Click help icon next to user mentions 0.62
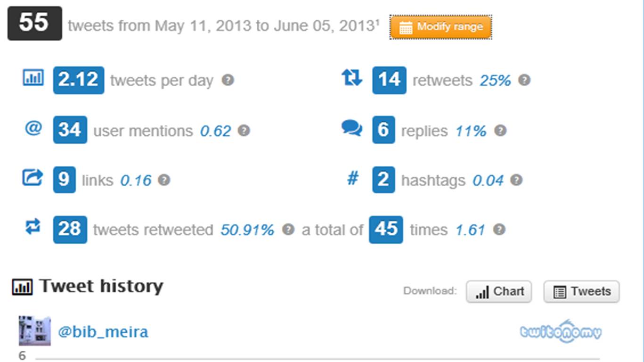The height and width of the screenshot is (362, 644). pyautogui.click(x=243, y=130)
